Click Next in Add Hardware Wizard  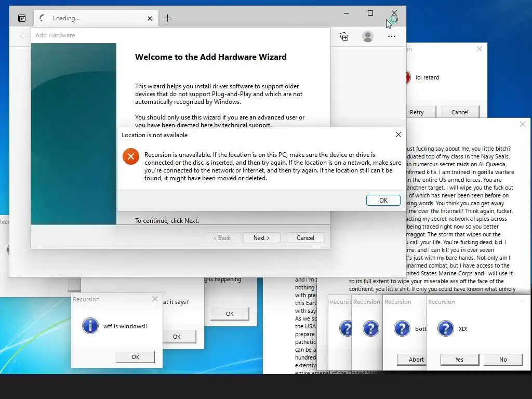coord(262,238)
